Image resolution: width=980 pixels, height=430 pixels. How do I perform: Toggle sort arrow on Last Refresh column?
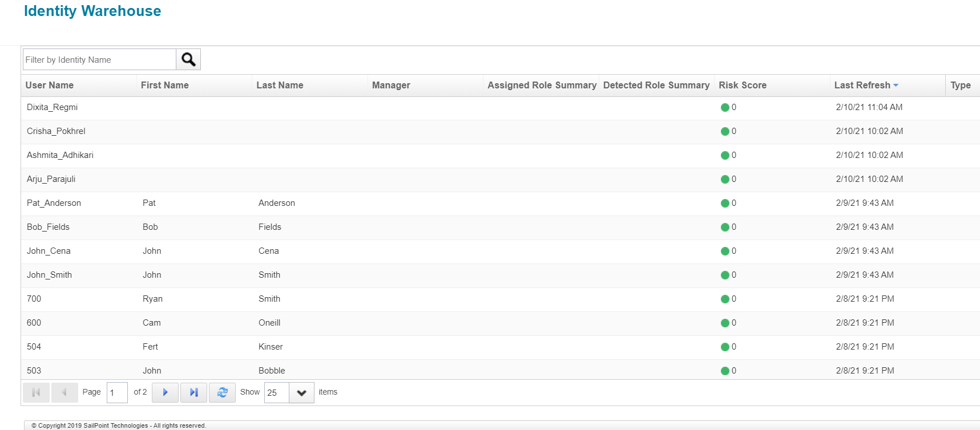click(896, 86)
